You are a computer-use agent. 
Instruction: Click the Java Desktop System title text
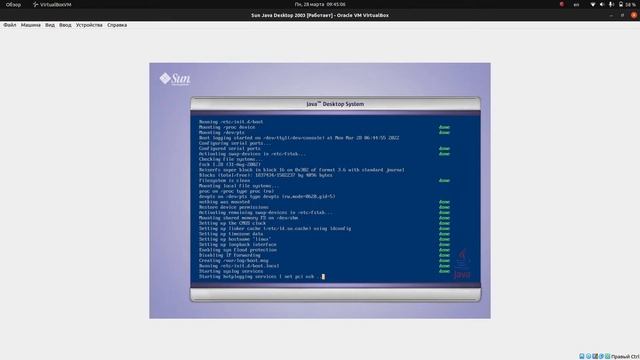point(335,104)
